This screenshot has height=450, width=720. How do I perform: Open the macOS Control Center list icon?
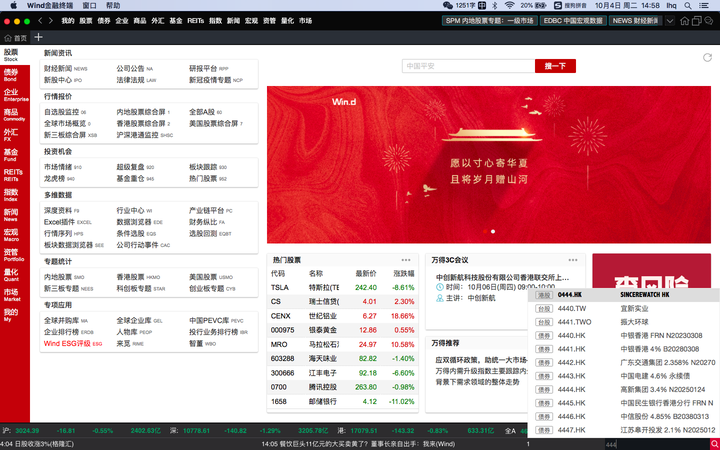[x=703, y=6]
